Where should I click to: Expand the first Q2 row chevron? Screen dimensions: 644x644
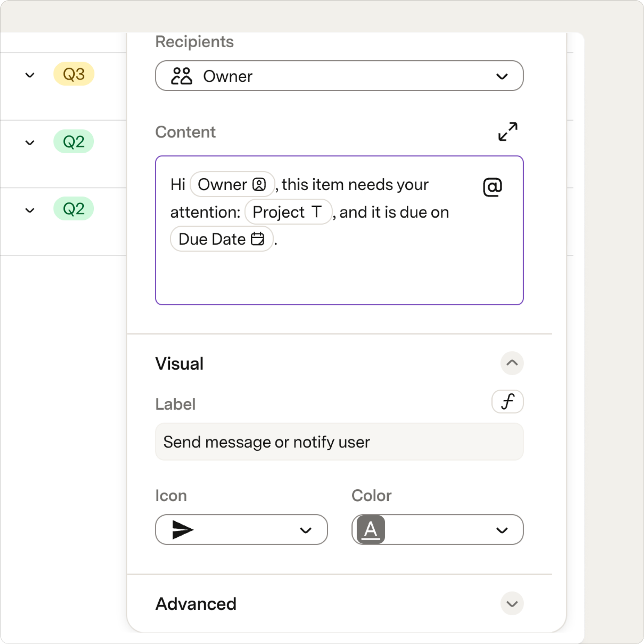pos(30,143)
